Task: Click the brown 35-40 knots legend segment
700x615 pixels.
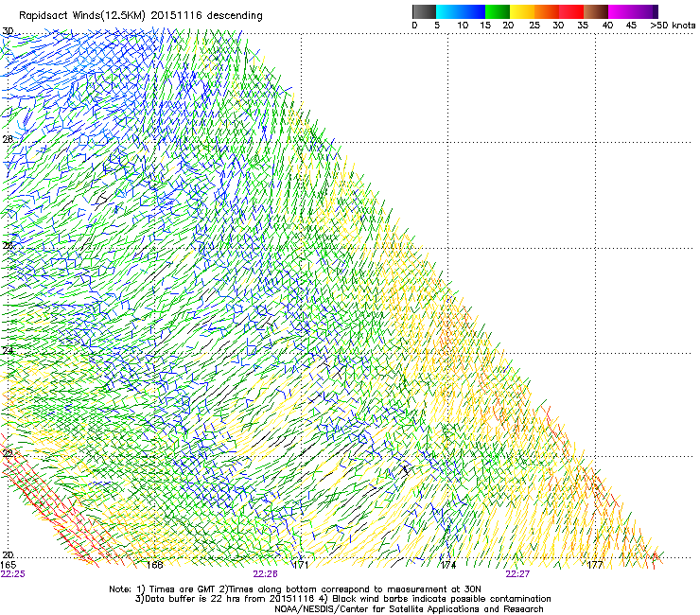Action: tap(596, 11)
